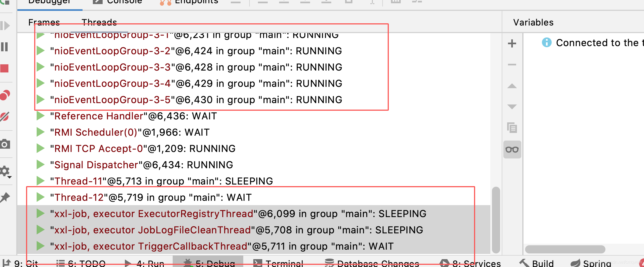Switch to the Frames tab
The width and height of the screenshot is (644, 267).
44,22
